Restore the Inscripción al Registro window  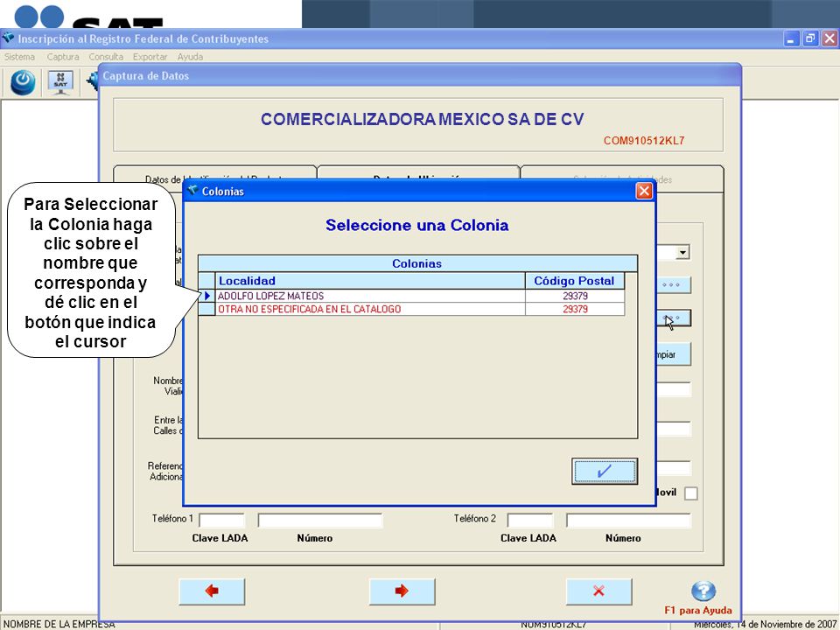tap(810, 38)
